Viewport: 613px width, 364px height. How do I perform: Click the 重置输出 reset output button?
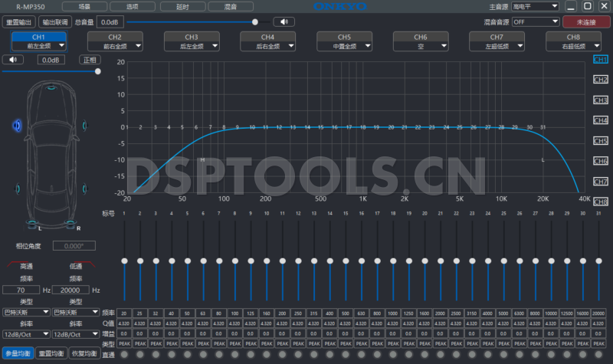point(18,21)
